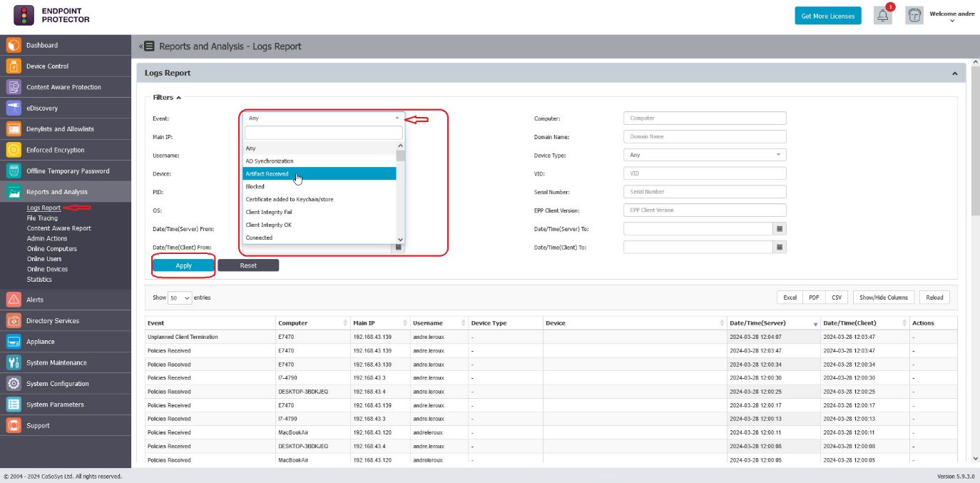Open File Tracing in the sidebar
980x483 pixels.
pyautogui.click(x=42, y=218)
